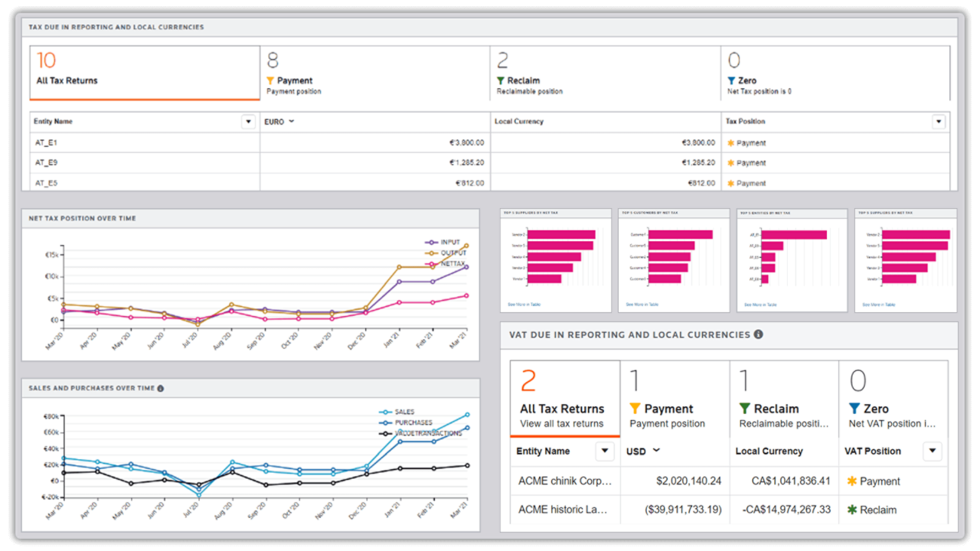Viewport: 980px width, 551px height.
Task: Open See More in Table under Top Customers
Action: click(x=642, y=305)
